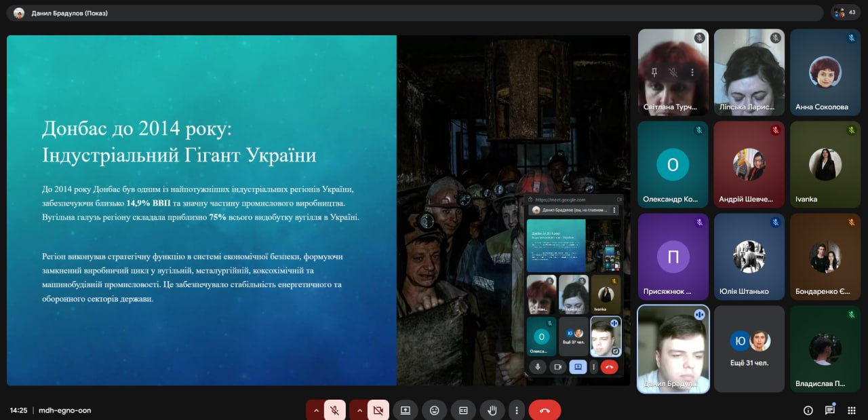
Task: Open the reactions emoji panel
Action: click(434, 410)
